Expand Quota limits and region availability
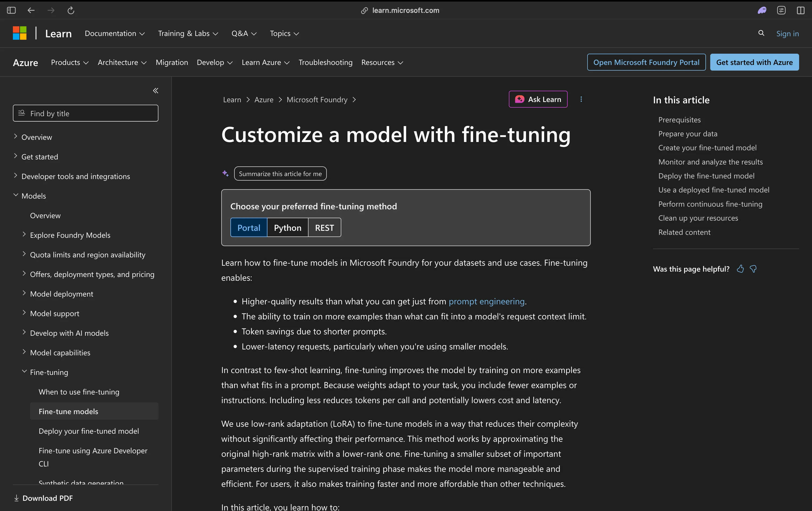 (24, 254)
